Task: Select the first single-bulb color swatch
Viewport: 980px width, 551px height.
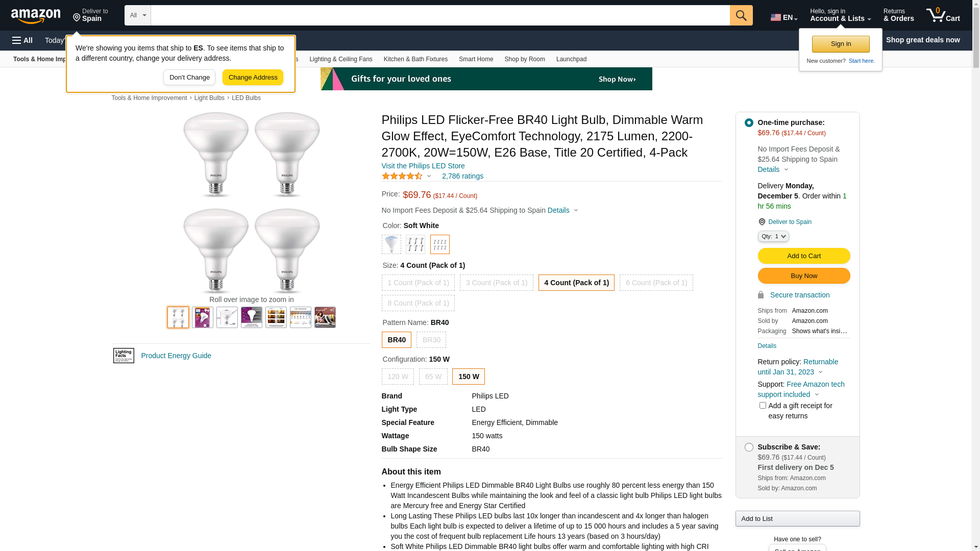Action: tap(391, 244)
